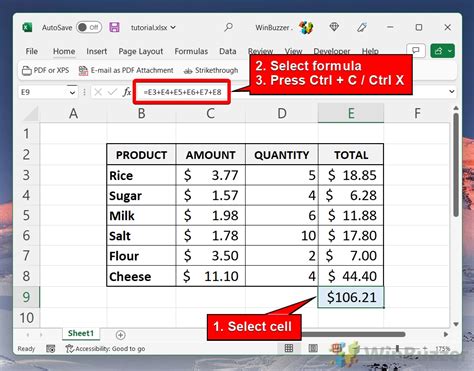Select the Cheese cell

pos(141,276)
